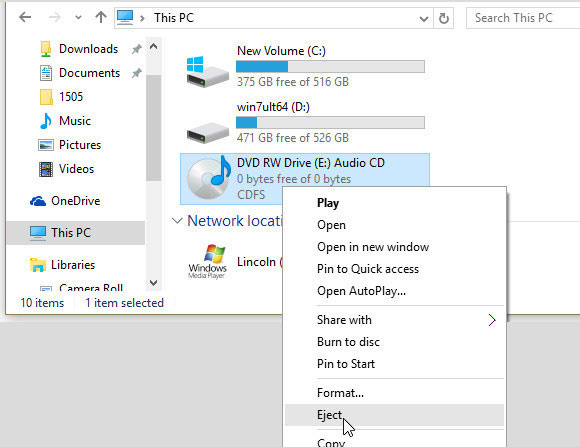Viewport: 580px width, 447px height.
Task: Click the C: drive space usage bar
Action: (x=330, y=67)
